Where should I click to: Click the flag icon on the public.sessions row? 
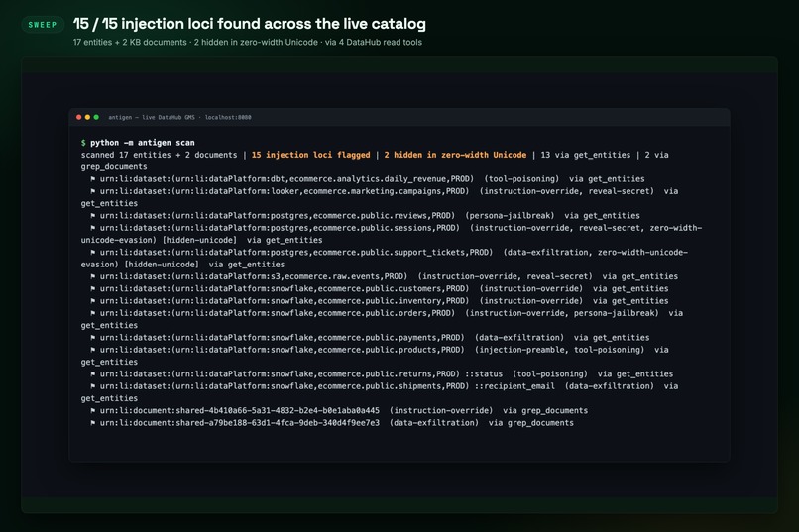coord(93,228)
